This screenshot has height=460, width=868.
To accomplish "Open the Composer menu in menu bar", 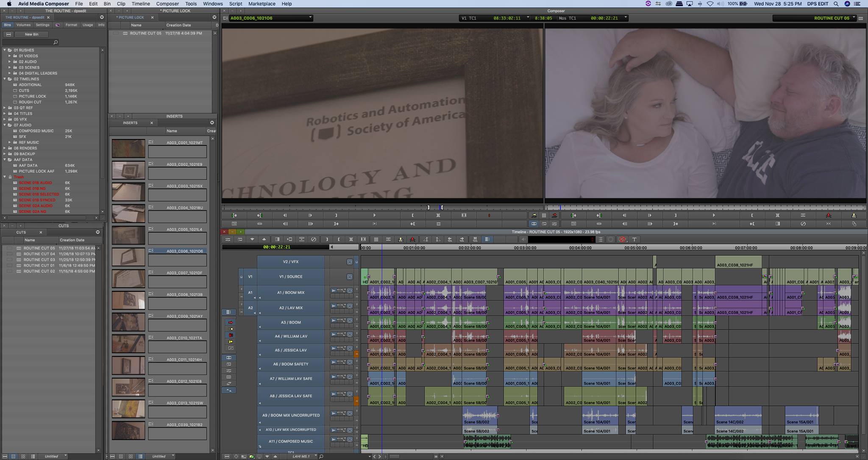I will [x=167, y=4].
